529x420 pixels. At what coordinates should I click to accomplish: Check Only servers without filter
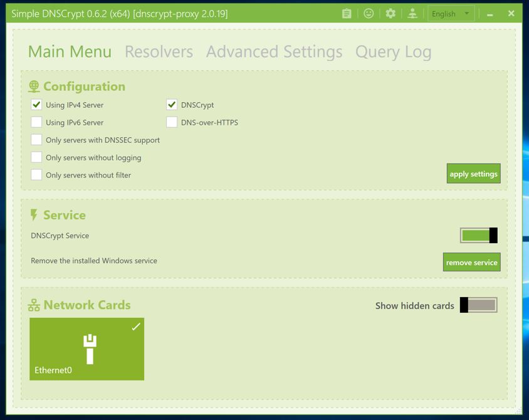[x=36, y=175]
